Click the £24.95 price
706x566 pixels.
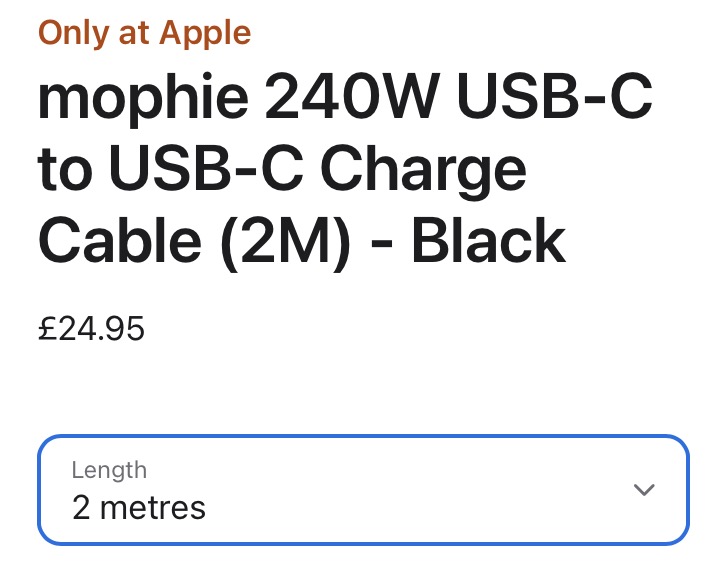tap(91, 328)
